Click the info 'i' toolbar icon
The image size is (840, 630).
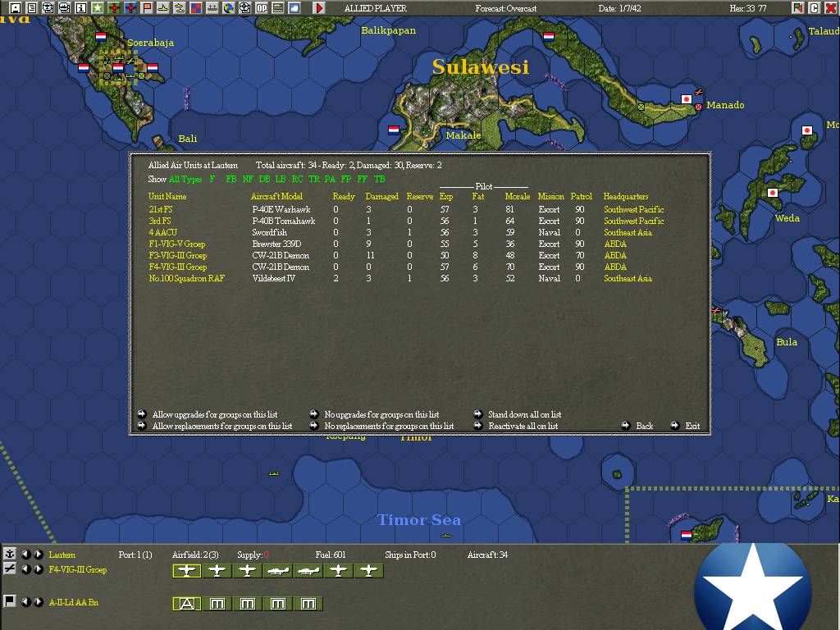tap(81, 8)
